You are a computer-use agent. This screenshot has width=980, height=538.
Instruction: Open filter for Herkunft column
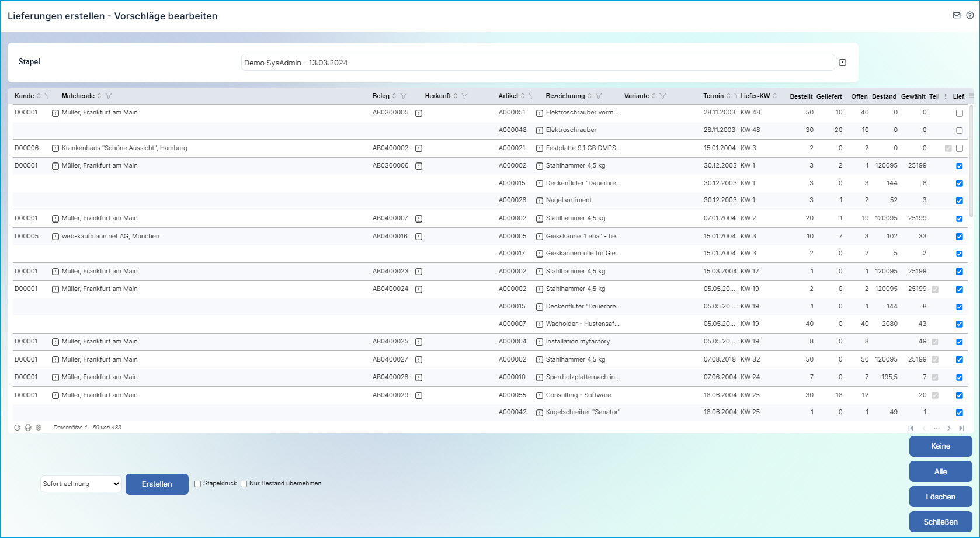coord(465,96)
